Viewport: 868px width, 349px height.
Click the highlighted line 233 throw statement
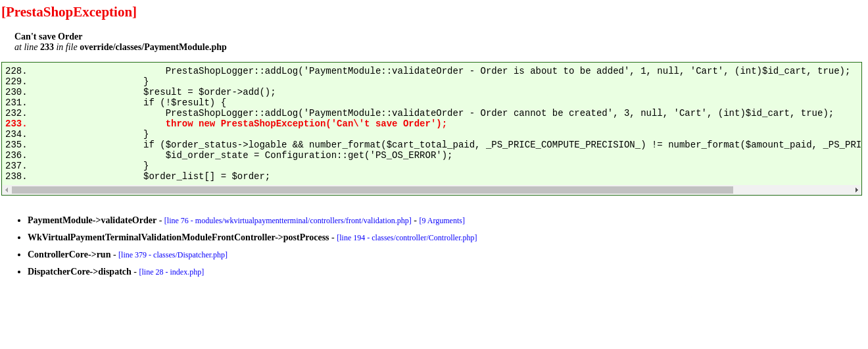click(x=306, y=124)
